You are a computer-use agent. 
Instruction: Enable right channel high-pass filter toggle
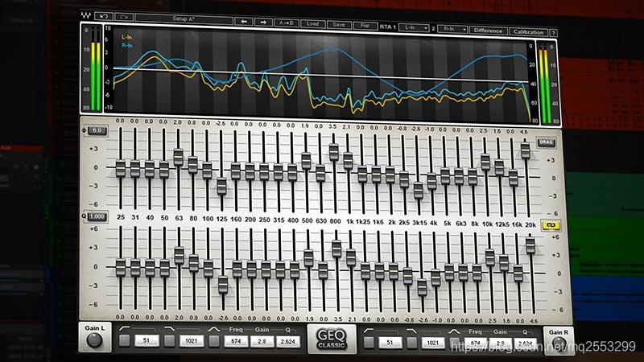[369, 343]
